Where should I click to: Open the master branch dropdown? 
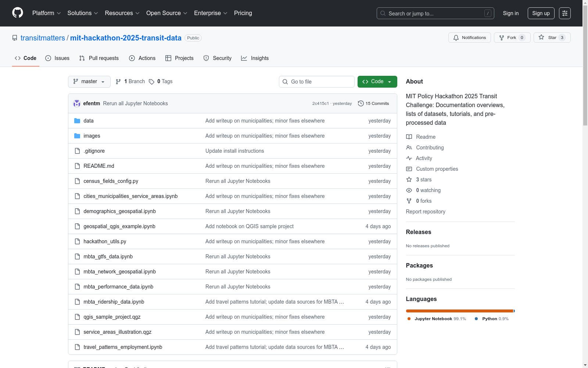pos(89,82)
